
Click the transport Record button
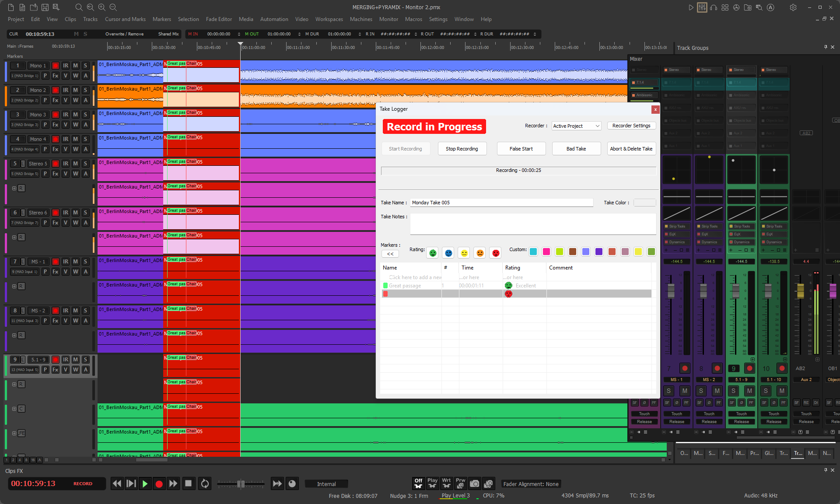(x=159, y=483)
